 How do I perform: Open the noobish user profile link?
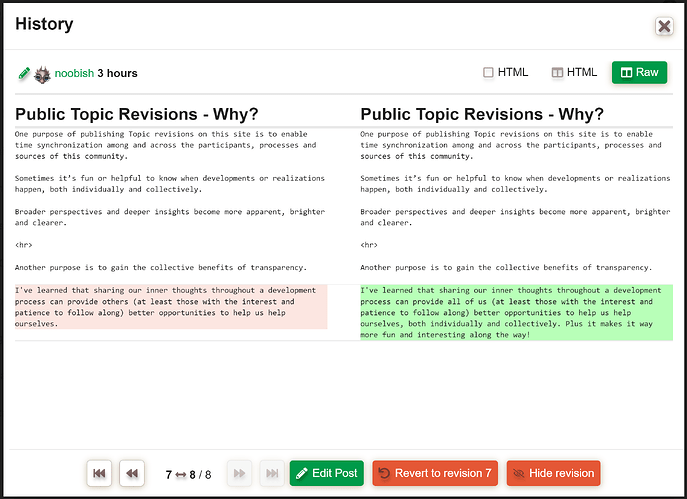click(x=74, y=73)
